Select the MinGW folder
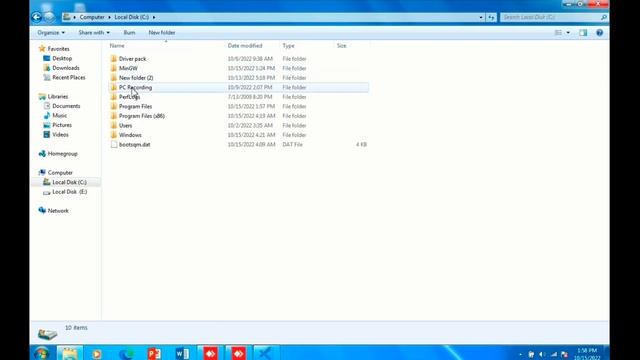The image size is (640, 360). [x=128, y=68]
